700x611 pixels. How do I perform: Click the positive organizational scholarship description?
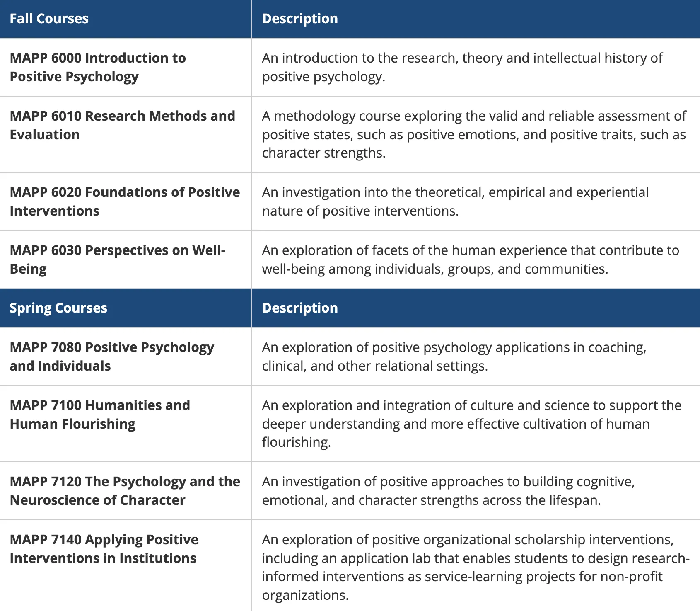pyautogui.click(x=475, y=567)
